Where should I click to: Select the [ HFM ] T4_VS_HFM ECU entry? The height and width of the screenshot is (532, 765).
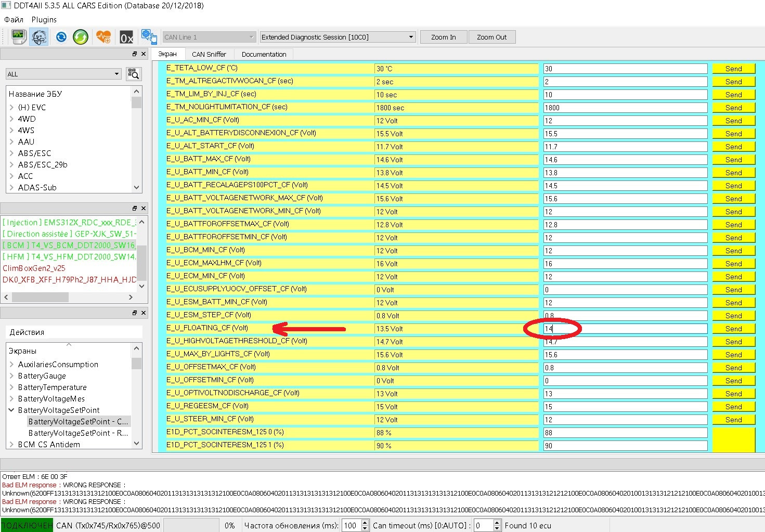69,257
